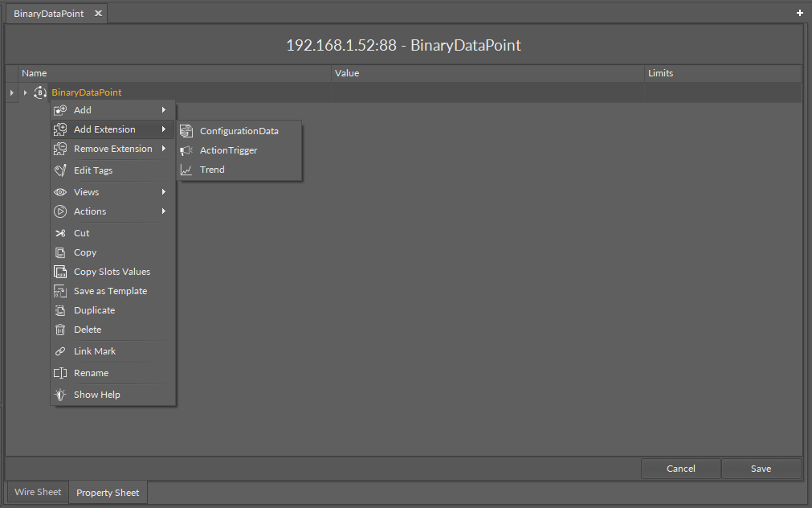Screen dimensions: 812x508
Task: Click the ConfigurationData extension icon
Action: pos(186,131)
